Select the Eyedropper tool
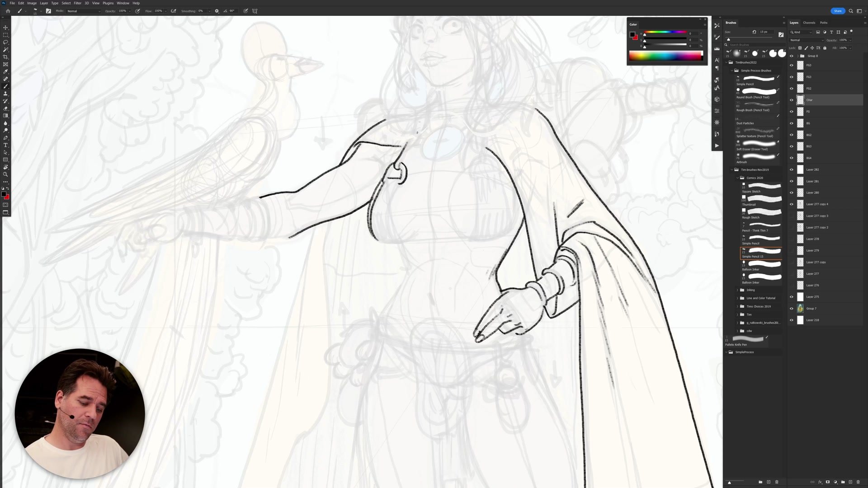This screenshot has height=488, width=868. pos(5,71)
